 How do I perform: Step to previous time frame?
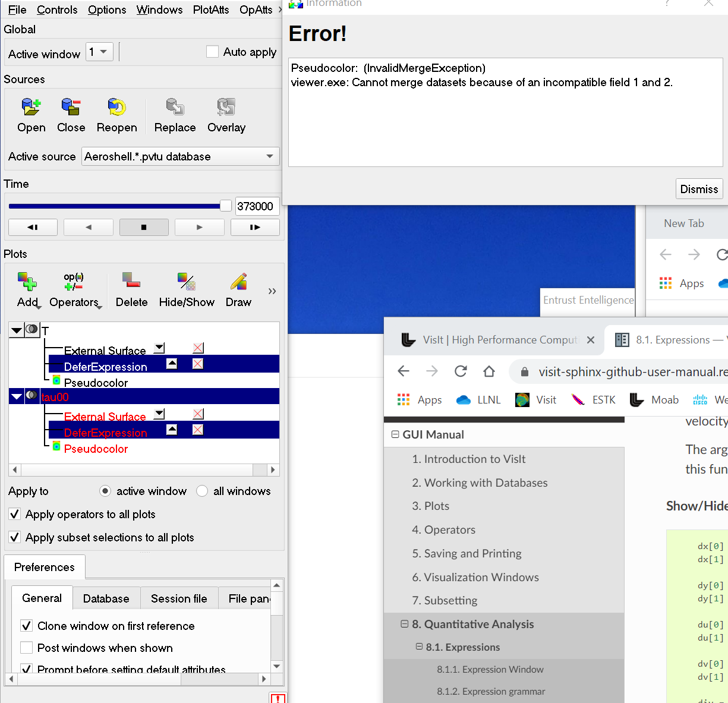point(33,227)
